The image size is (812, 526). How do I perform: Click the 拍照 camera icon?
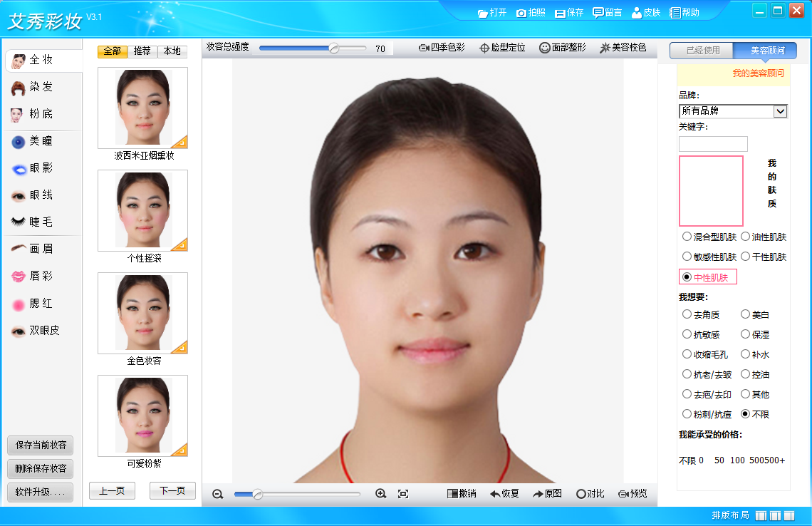tap(521, 13)
